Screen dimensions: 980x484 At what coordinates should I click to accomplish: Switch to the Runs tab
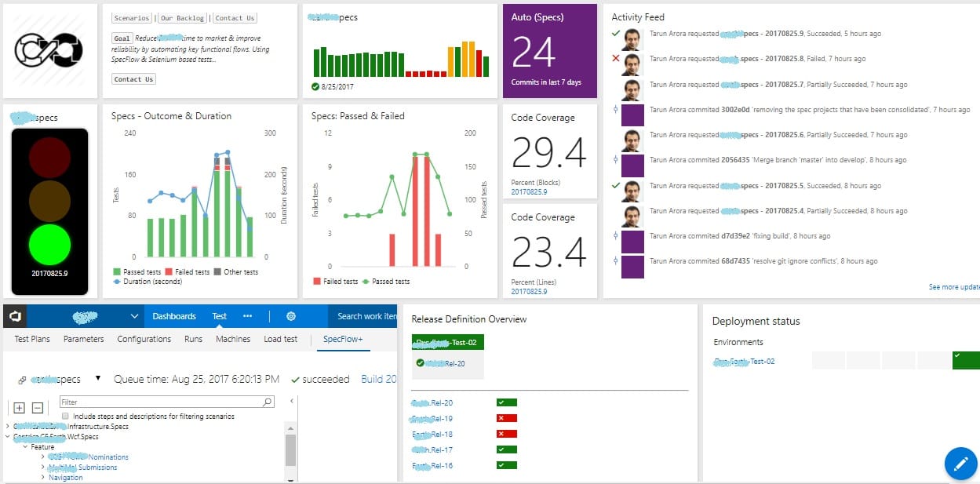tap(193, 339)
